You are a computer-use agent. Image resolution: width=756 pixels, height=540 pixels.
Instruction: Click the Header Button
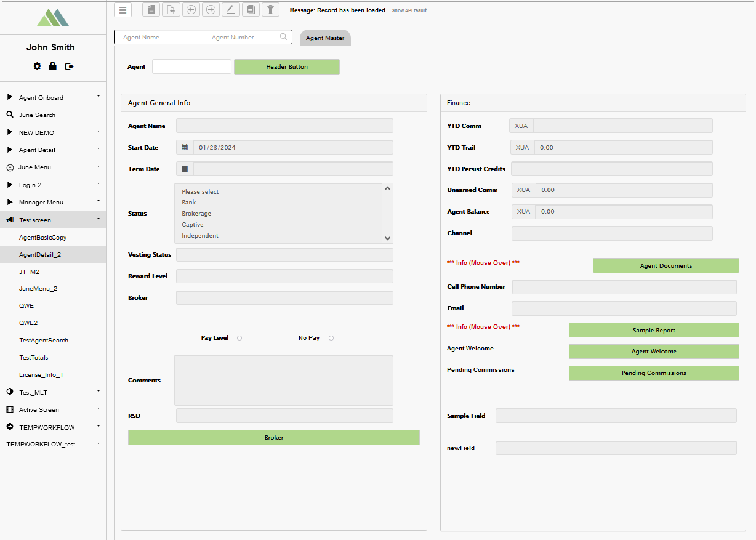287,66
